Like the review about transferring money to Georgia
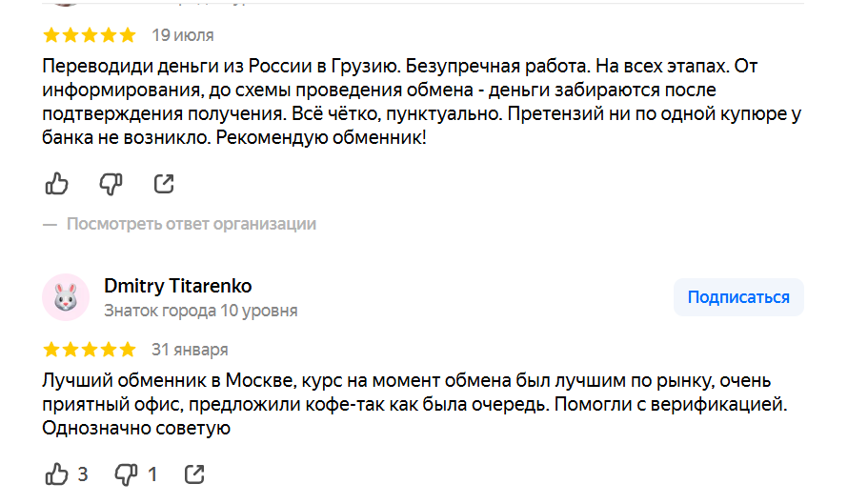The width and height of the screenshot is (848, 504). (x=57, y=183)
